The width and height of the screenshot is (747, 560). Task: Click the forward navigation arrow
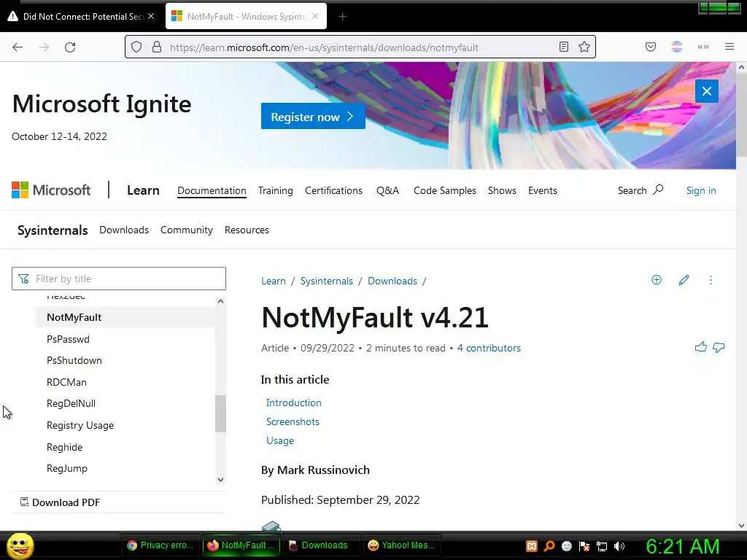pos(44,47)
